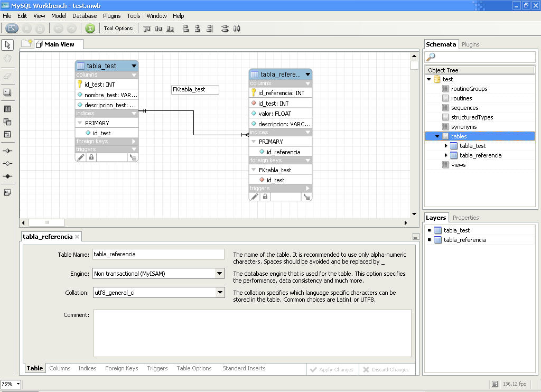Open the Standard Inserts tab
541x392 pixels.
(x=244, y=369)
